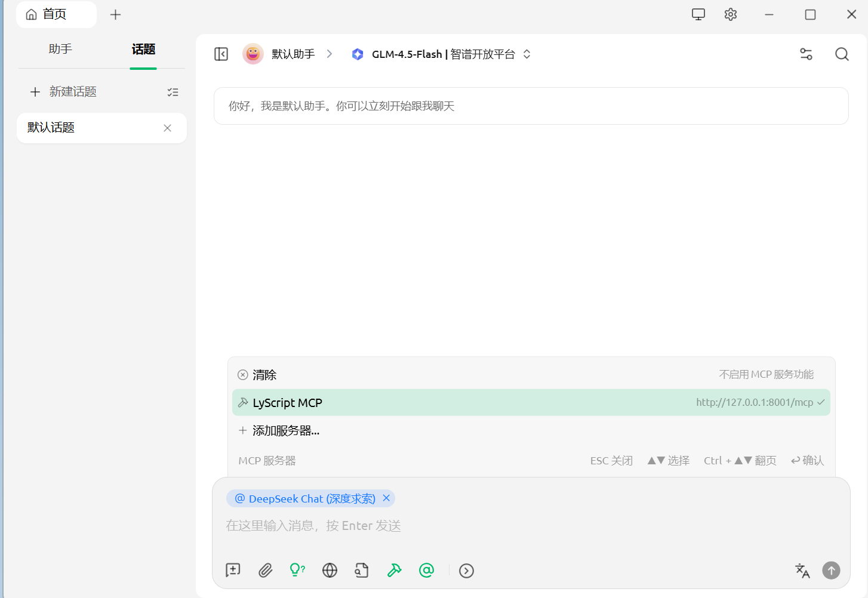The image size is (868, 598).
Task: Focus the message input field
Action: (531, 526)
